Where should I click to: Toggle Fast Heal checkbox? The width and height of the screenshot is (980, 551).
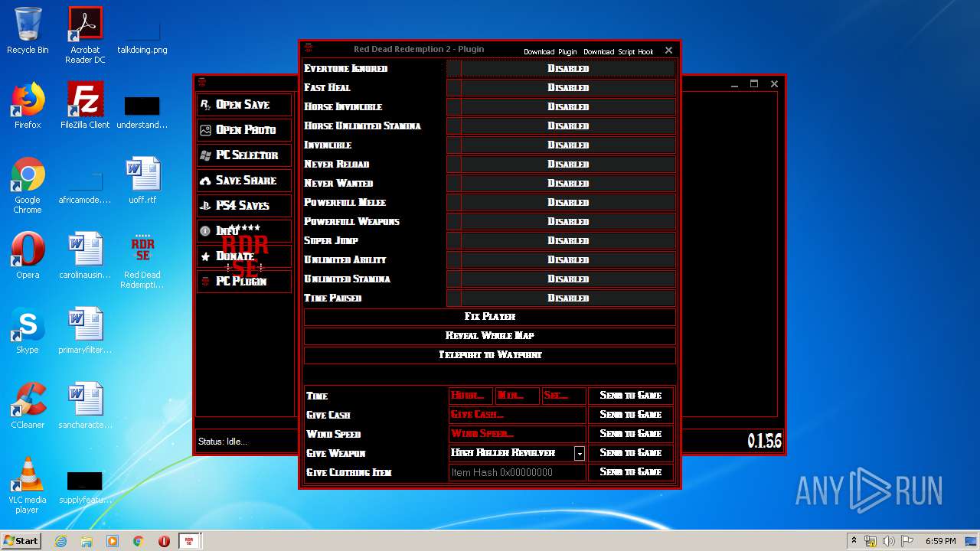[x=453, y=87]
